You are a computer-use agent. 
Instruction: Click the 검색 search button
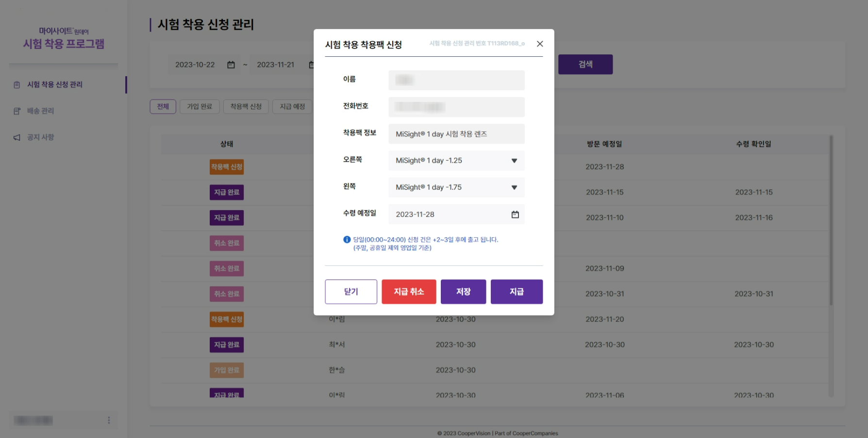click(x=585, y=65)
